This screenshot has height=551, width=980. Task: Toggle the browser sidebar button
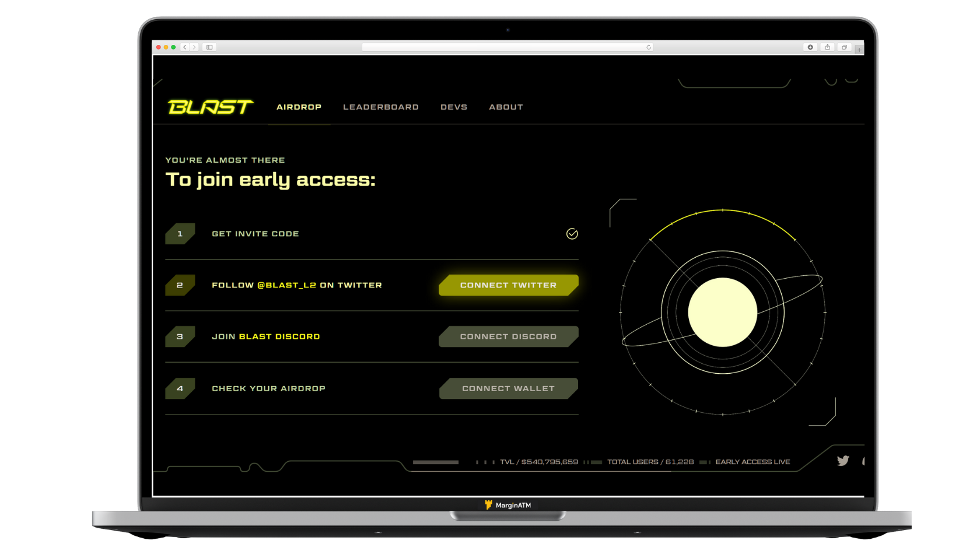209,47
